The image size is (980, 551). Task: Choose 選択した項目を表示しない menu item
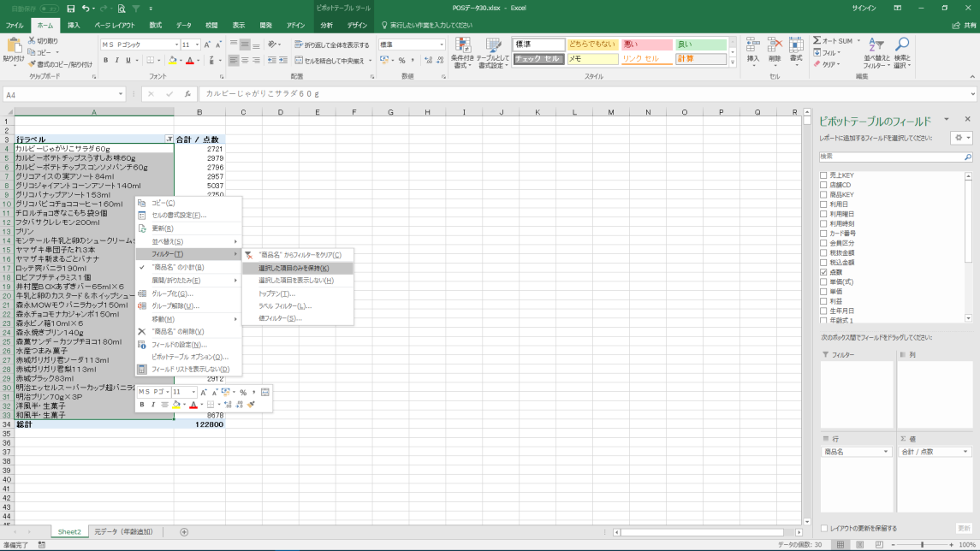coord(298,281)
